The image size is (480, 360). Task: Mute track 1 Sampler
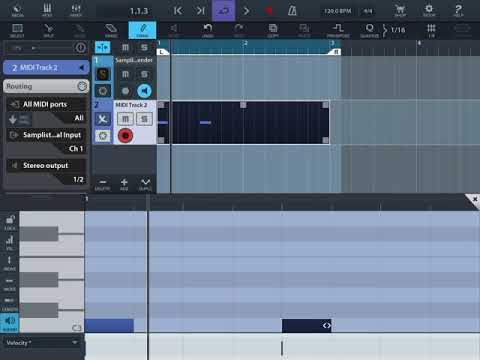tap(125, 74)
